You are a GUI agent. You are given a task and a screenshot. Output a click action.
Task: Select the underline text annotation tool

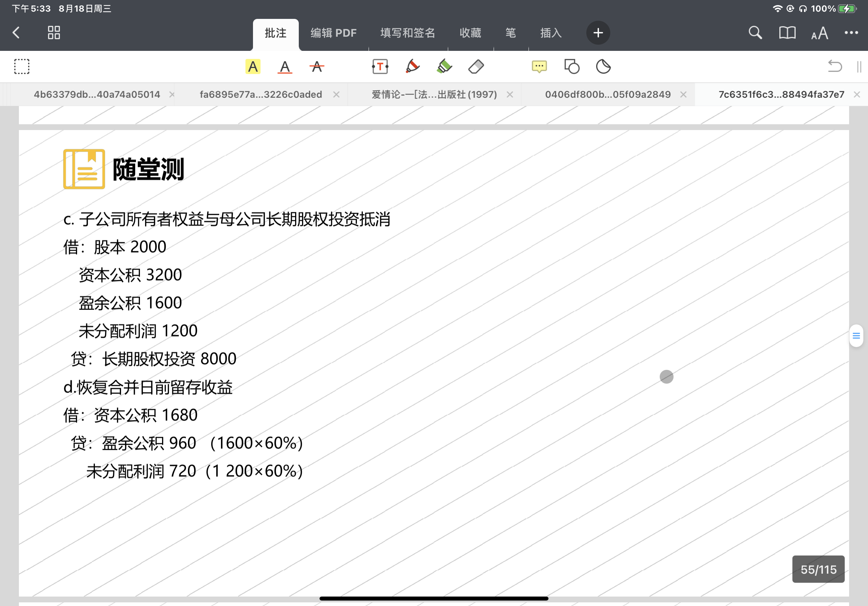(x=285, y=67)
